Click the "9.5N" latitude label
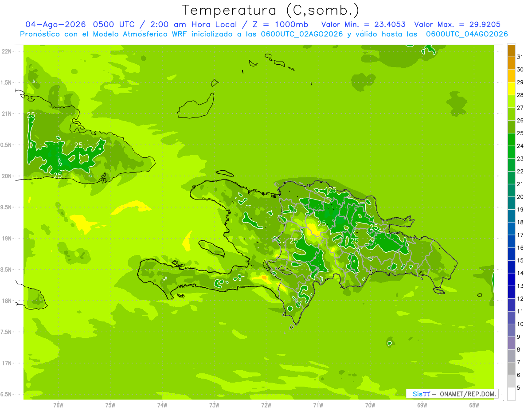 pyautogui.click(x=6, y=207)
